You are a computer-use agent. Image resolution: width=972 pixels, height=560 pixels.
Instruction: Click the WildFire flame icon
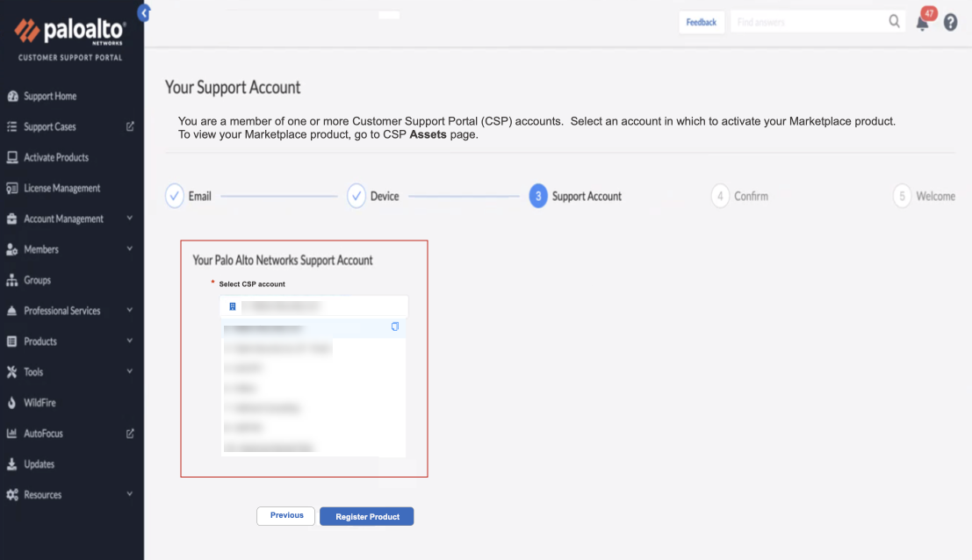tap(11, 403)
